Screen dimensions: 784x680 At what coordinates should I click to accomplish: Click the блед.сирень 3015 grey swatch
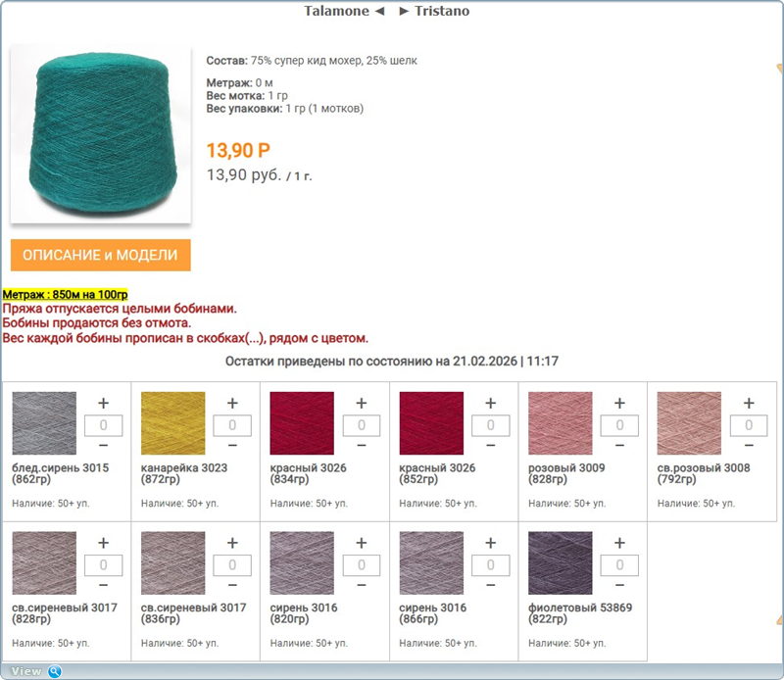(x=44, y=423)
